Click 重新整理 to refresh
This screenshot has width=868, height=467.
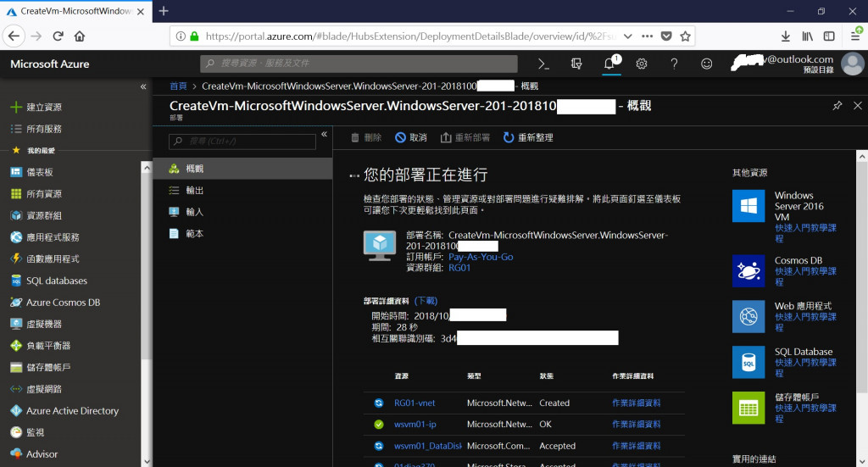[528, 137]
